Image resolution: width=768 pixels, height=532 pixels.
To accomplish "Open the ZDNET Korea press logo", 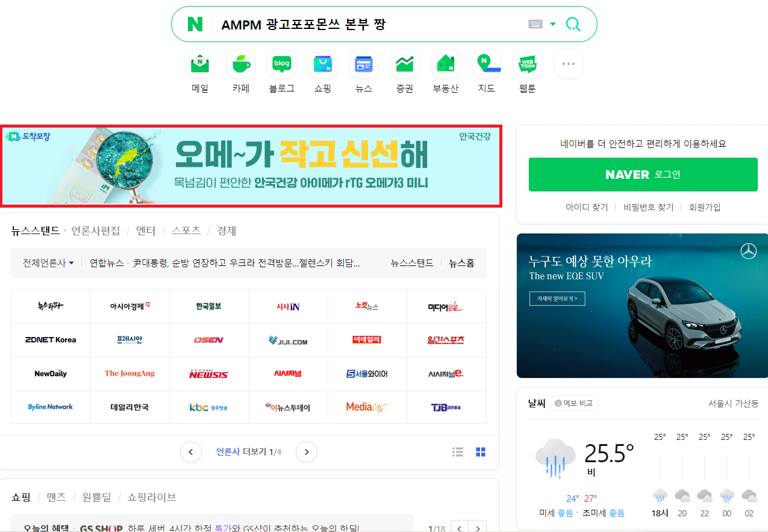I will 51,340.
